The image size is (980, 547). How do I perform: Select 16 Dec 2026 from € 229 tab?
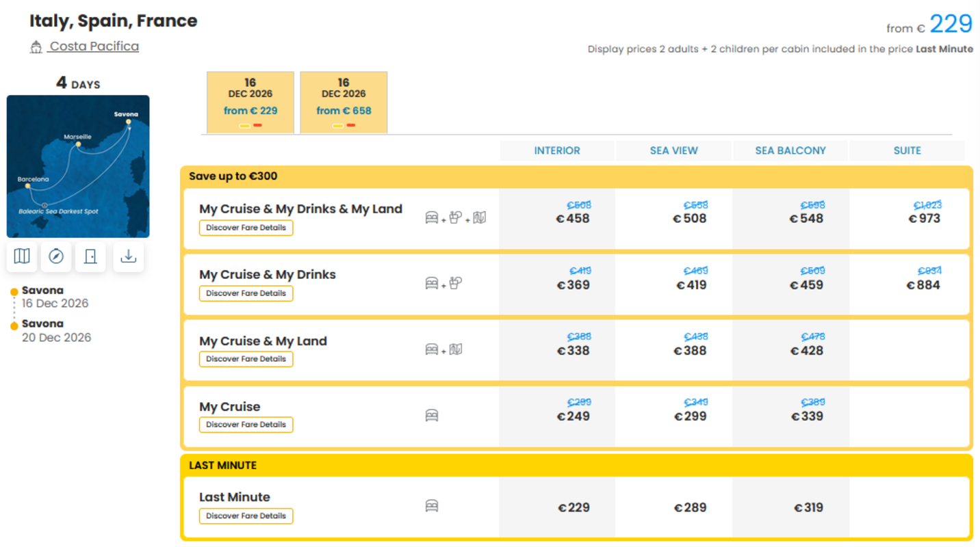tap(250, 103)
